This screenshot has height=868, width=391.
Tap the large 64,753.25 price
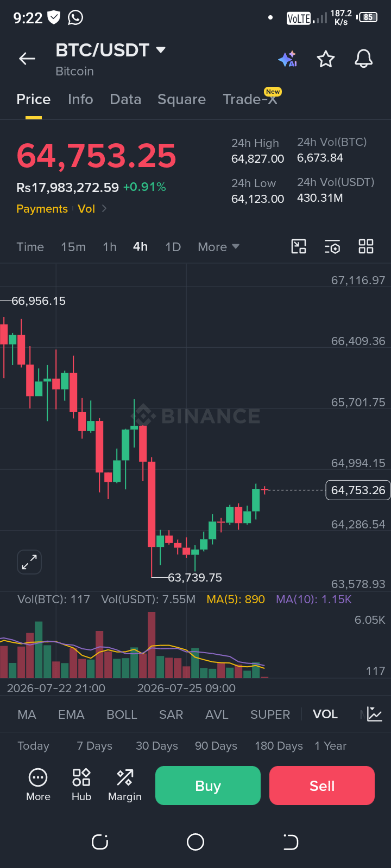pyautogui.click(x=97, y=156)
